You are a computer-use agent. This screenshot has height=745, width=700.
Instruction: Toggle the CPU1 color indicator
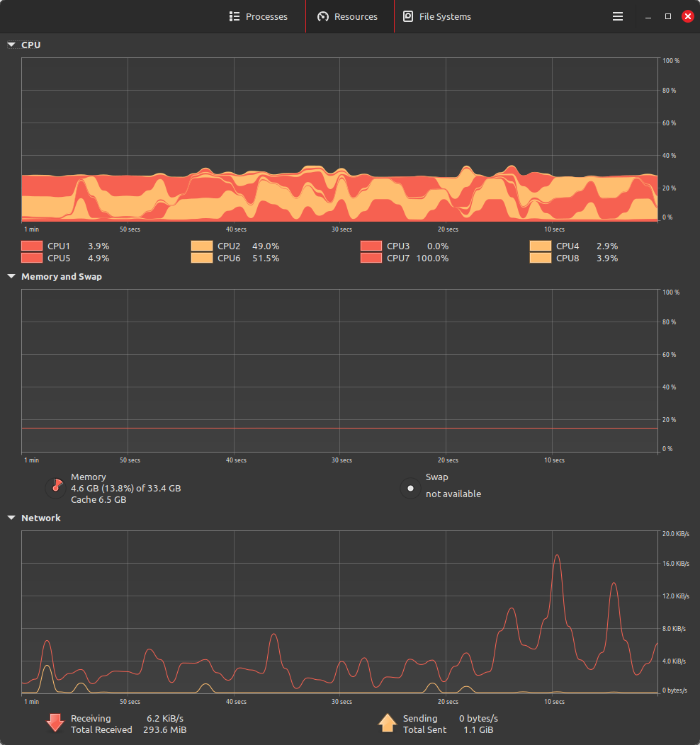(31, 246)
